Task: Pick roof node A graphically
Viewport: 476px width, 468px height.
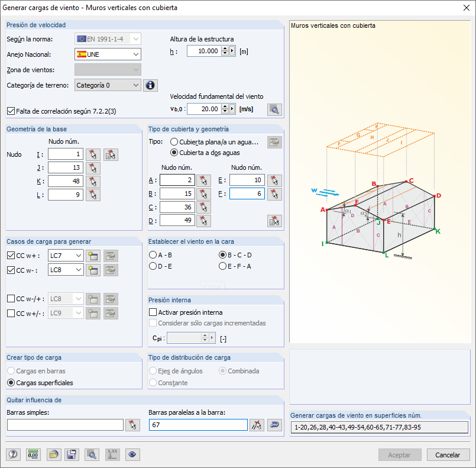Action: (203, 180)
